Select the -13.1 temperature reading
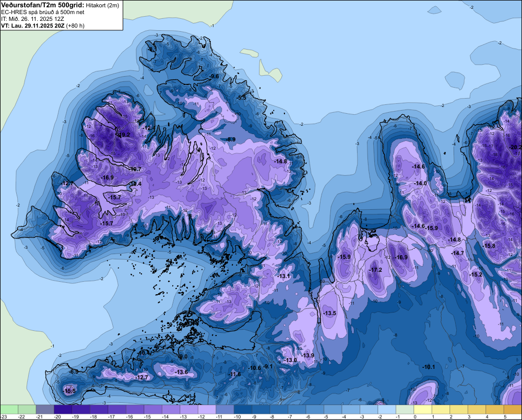The width and height of the screenshot is (522, 420). pyautogui.click(x=284, y=276)
